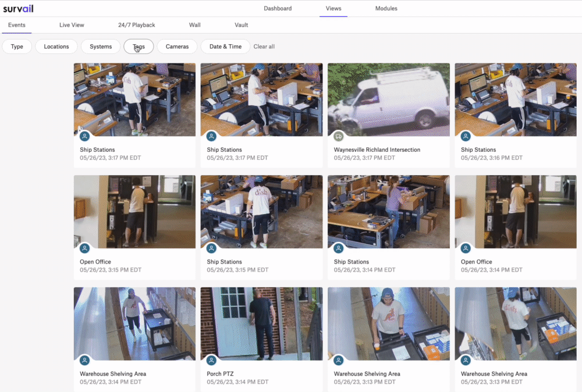Image resolution: width=582 pixels, height=392 pixels.
Task: Click 'Ship Stations' title on 3:14 PM card
Action: pyautogui.click(x=351, y=262)
